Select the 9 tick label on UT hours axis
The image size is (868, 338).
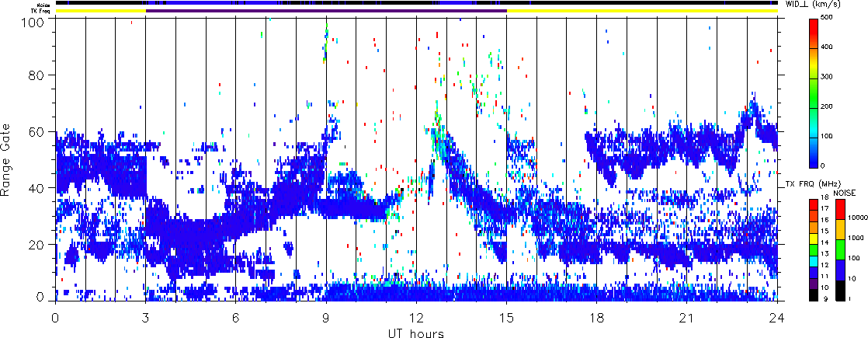[x=326, y=318]
